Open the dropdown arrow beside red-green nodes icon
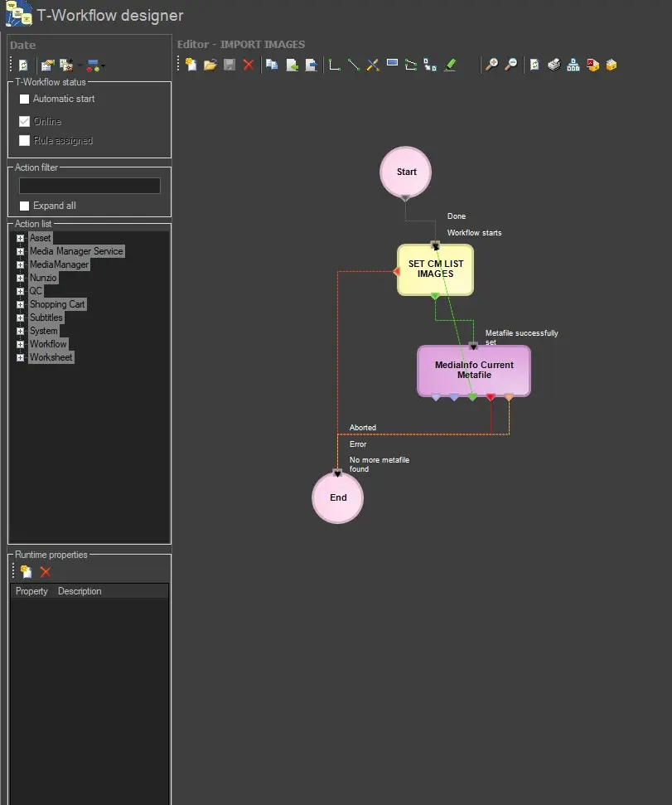 pos(103,65)
